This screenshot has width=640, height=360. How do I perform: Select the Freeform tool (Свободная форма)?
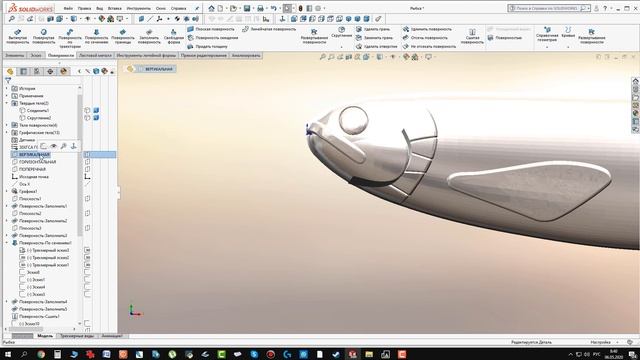(x=173, y=36)
